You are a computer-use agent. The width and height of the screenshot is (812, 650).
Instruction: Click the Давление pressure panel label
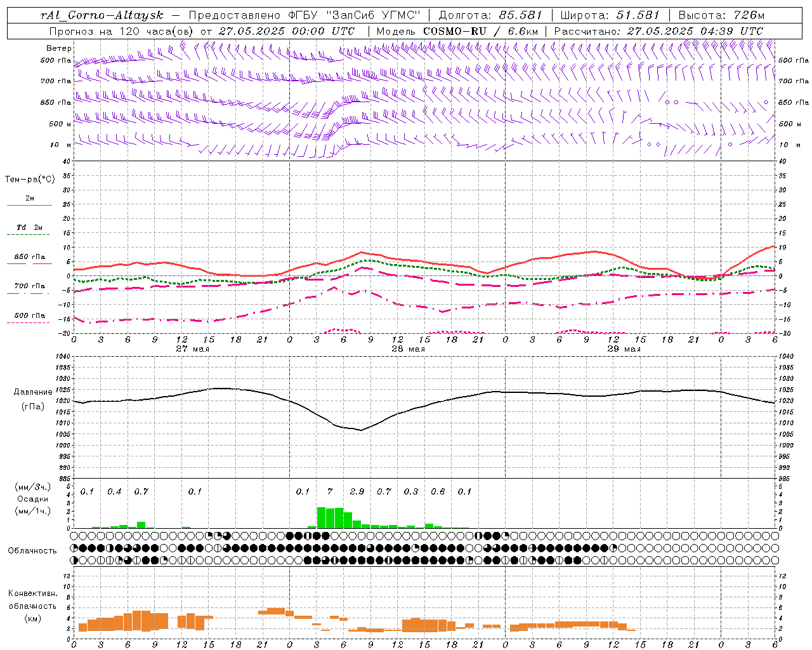[x=33, y=392]
